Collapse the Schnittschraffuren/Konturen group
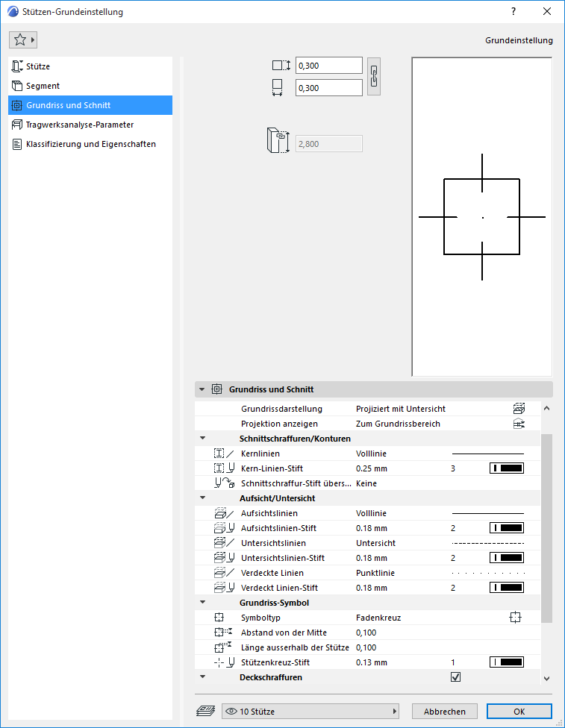 [x=202, y=438]
